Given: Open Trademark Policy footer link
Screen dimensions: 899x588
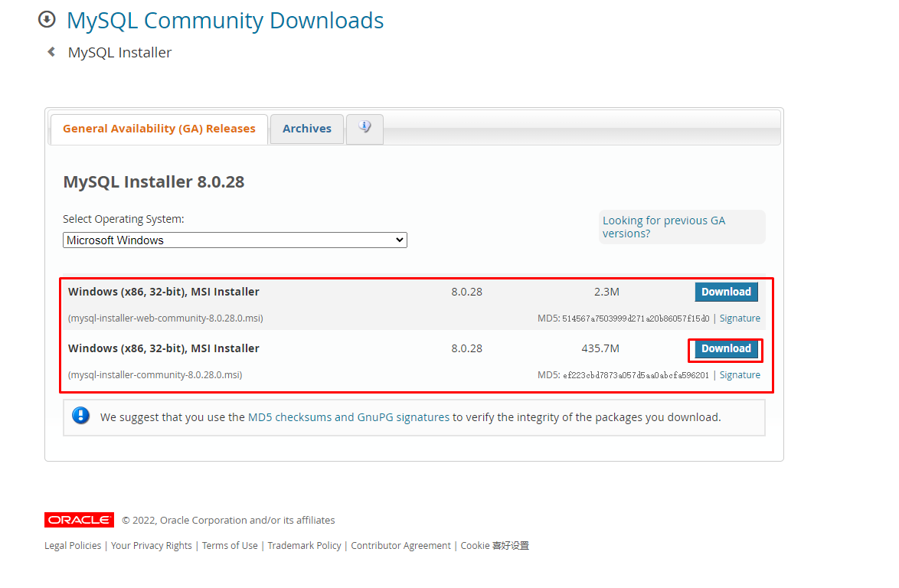Looking at the screenshot, I should pos(304,546).
